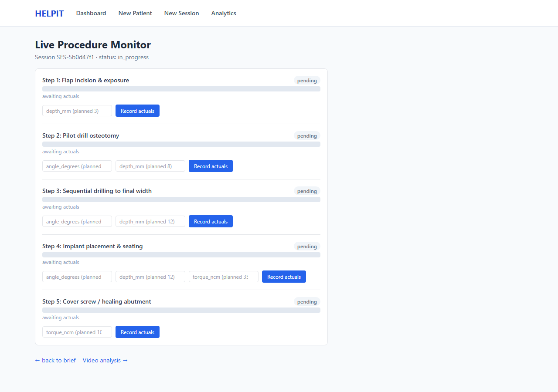Click session ID SES-5b0d47f1 status line
This screenshot has width=558, height=392.
pyautogui.click(x=92, y=57)
